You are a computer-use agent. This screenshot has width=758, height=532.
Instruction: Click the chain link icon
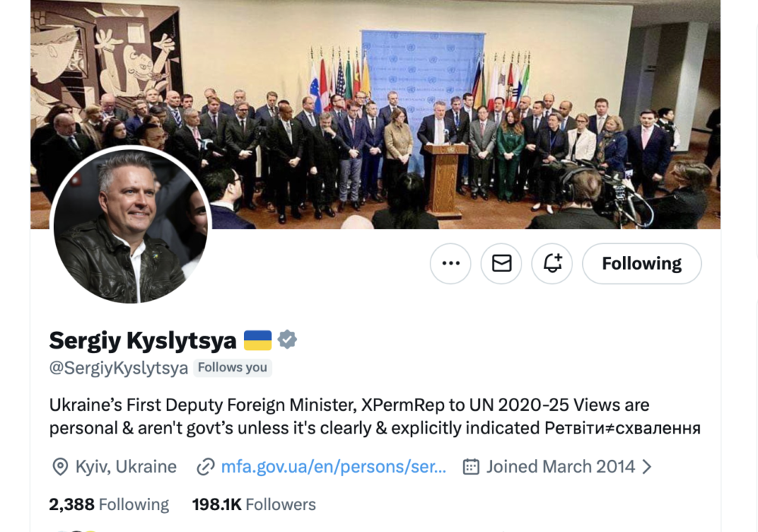tap(205, 467)
